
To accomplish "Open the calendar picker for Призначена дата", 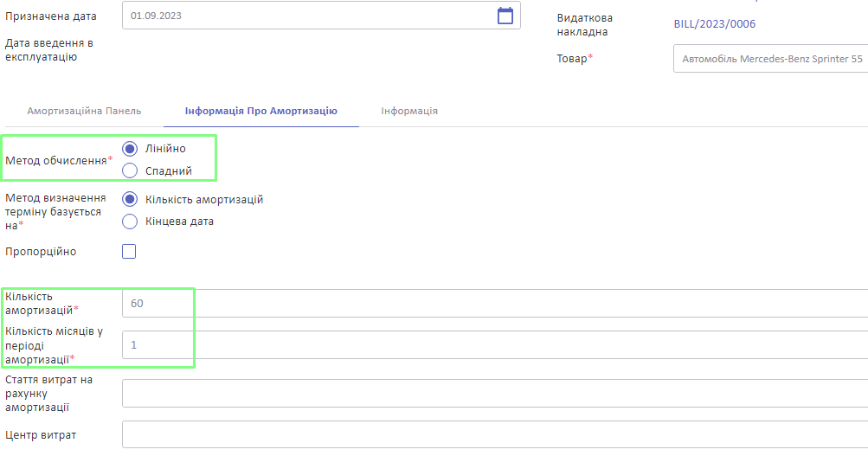I will point(505,16).
